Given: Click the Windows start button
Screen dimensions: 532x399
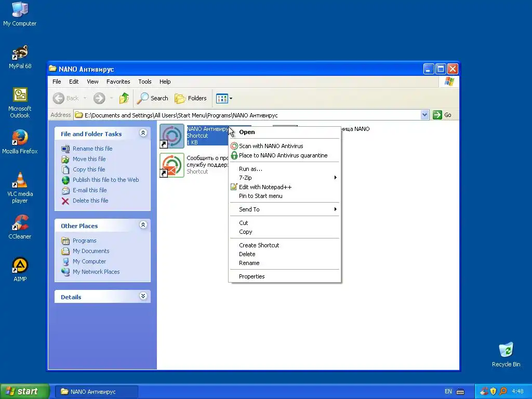Looking at the screenshot, I should pos(25,392).
